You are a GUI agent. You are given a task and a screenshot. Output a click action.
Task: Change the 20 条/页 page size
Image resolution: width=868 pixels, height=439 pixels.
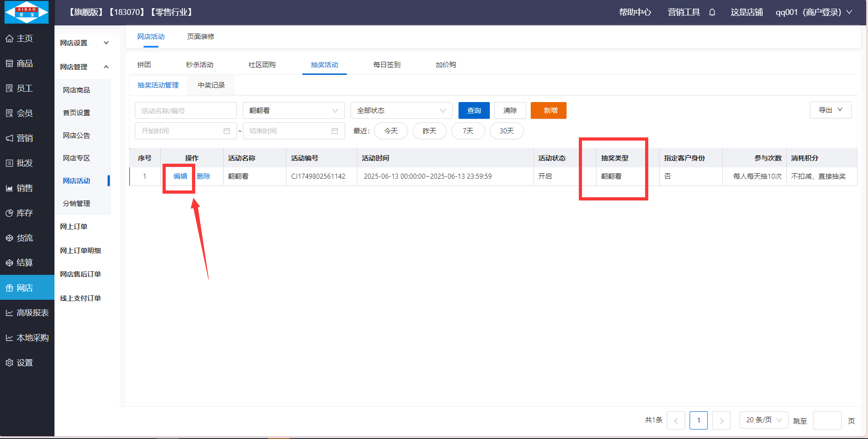click(x=763, y=420)
